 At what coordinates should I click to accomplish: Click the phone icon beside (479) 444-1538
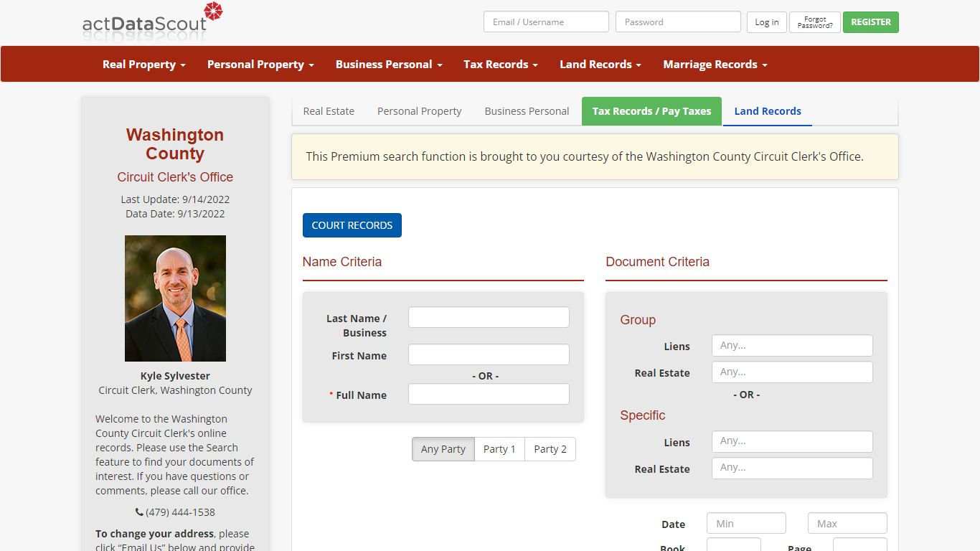click(x=139, y=512)
